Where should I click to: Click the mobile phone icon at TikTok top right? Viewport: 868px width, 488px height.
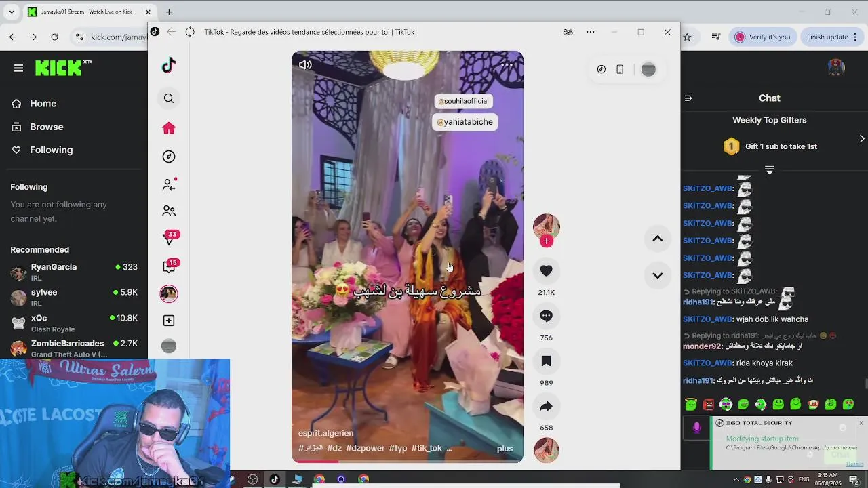tap(620, 69)
